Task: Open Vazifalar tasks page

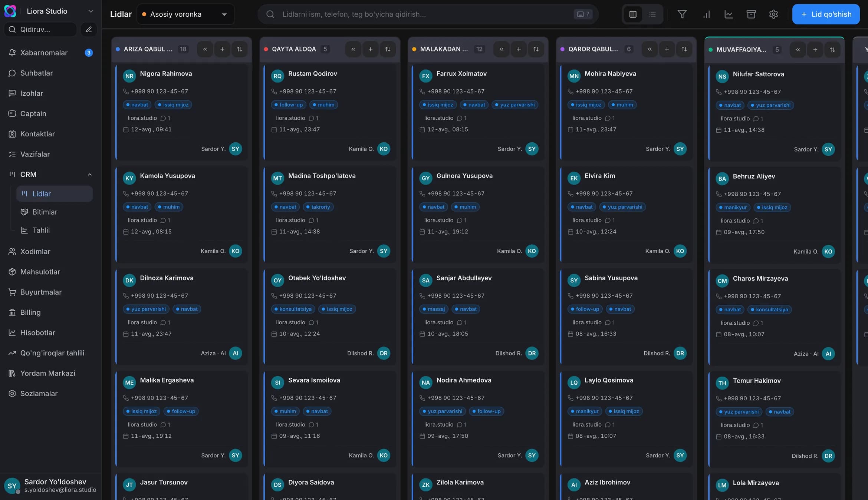Action: click(50, 154)
